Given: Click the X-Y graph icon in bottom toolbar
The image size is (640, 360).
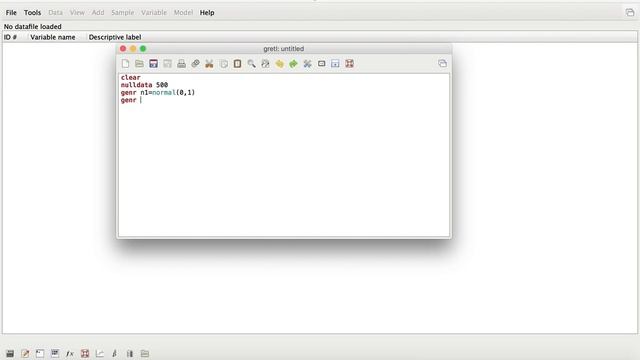Looking at the screenshot, I should pos(100,353).
